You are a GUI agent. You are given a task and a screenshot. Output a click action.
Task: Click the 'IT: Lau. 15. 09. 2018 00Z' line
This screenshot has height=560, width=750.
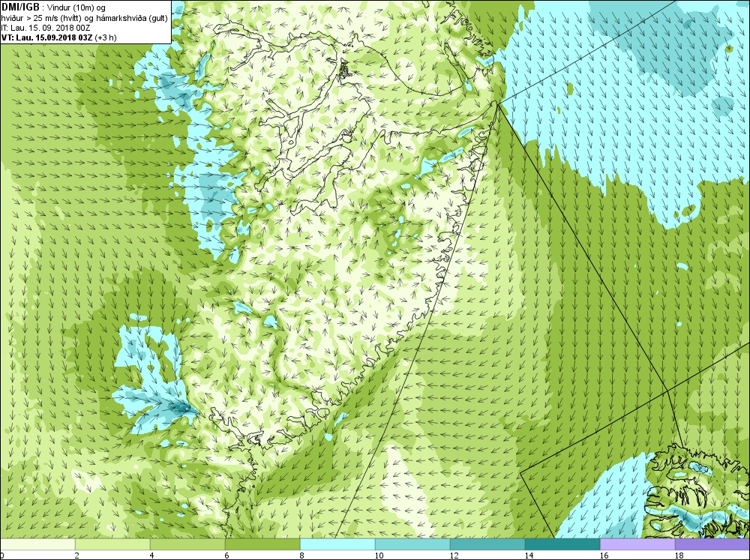(x=46, y=28)
